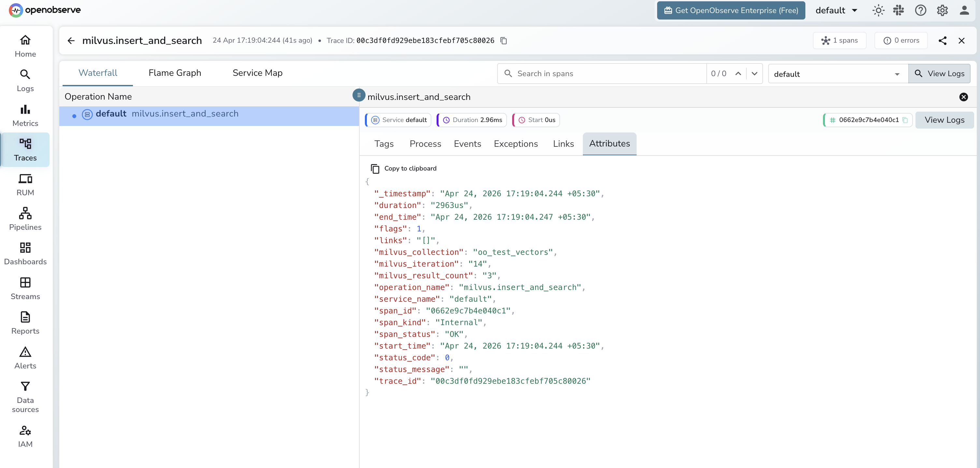Open the Process tab
980x468 pixels.
coord(425,144)
